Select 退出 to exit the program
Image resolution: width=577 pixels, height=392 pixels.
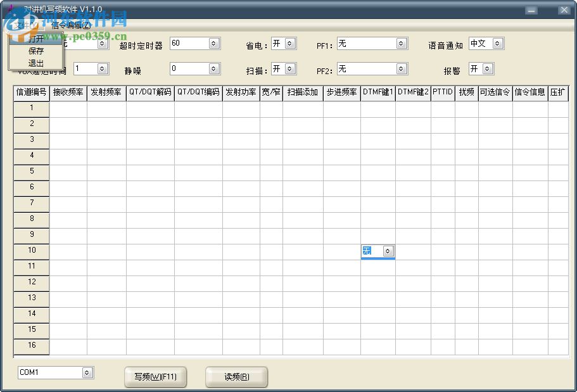(35, 63)
